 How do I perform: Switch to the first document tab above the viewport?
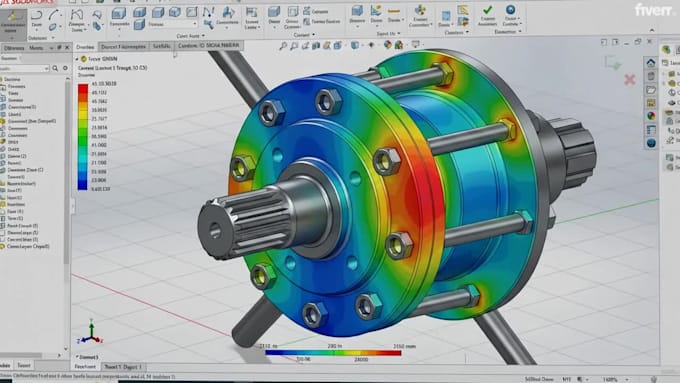(85, 46)
